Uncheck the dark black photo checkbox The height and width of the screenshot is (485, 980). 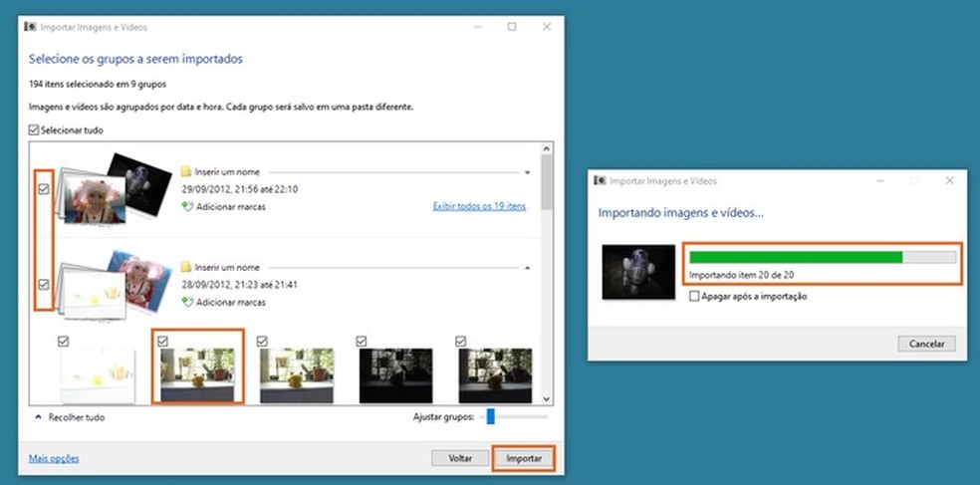pyautogui.click(x=362, y=341)
